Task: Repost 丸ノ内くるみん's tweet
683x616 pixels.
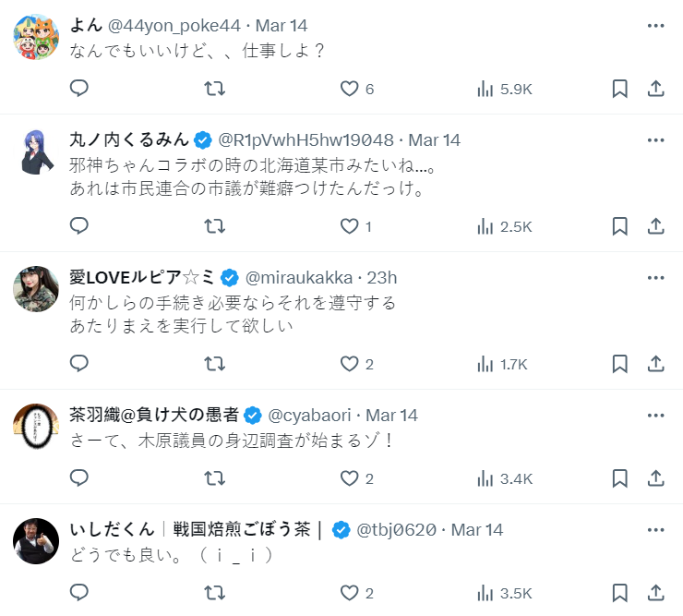Action: 214,226
